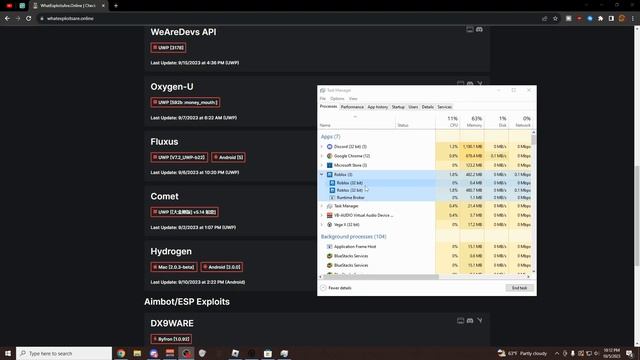Screen dimensions: 640x360
Task: Expand the Task Manager process group
Action: (322, 206)
